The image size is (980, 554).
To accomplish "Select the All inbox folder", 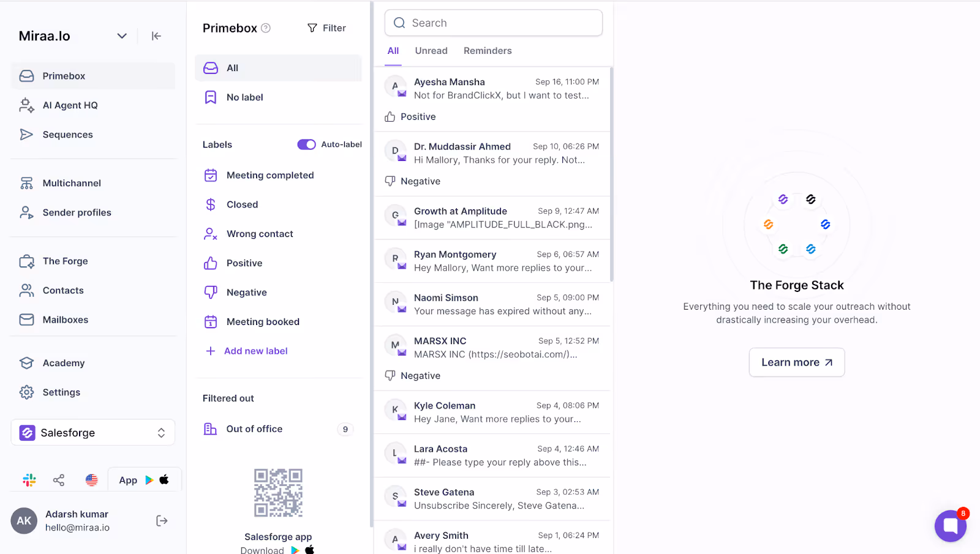I will coord(278,68).
